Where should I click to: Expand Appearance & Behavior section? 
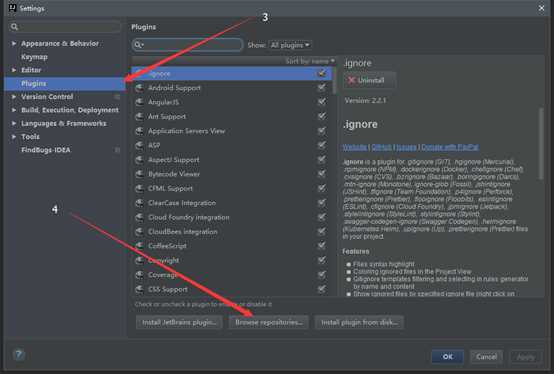tap(14, 43)
